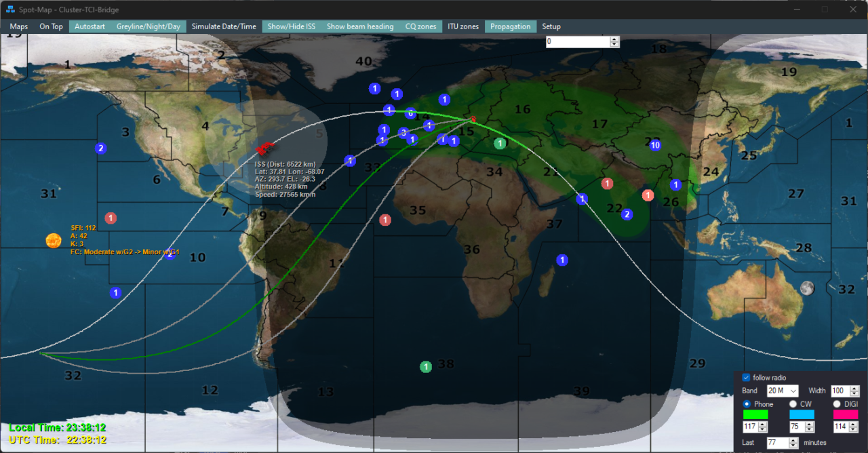The image size is (868, 453).
Task: Click the green Phone color swatch
Action: pyautogui.click(x=755, y=414)
